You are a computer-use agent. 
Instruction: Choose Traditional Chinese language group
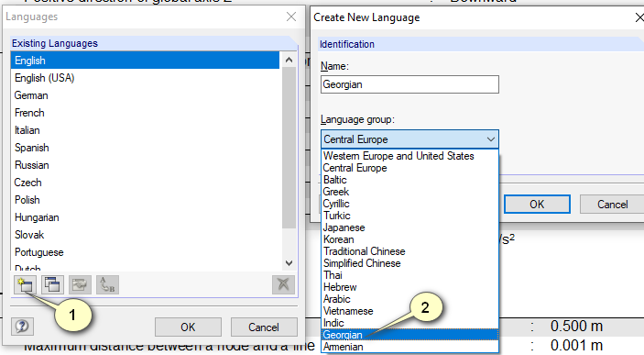pos(409,251)
